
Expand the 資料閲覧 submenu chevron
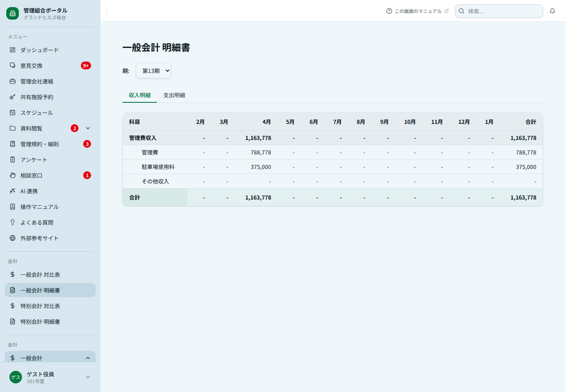[x=88, y=128]
